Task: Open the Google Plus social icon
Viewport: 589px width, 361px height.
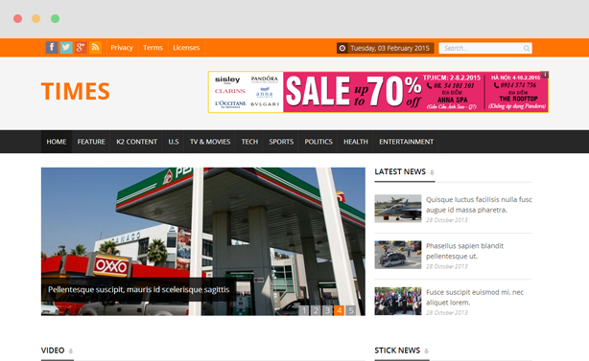Action: [80, 48]
